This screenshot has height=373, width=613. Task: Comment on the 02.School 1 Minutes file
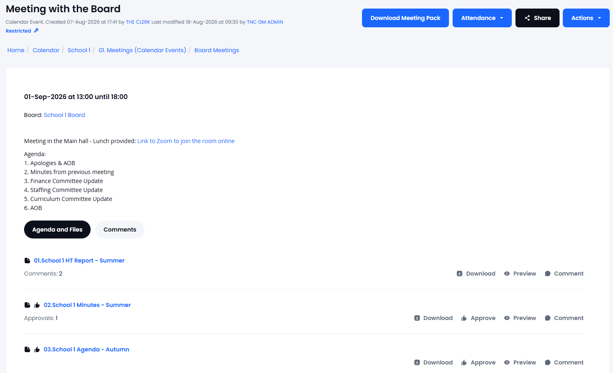pyautogui.click(x=564, y=318)
